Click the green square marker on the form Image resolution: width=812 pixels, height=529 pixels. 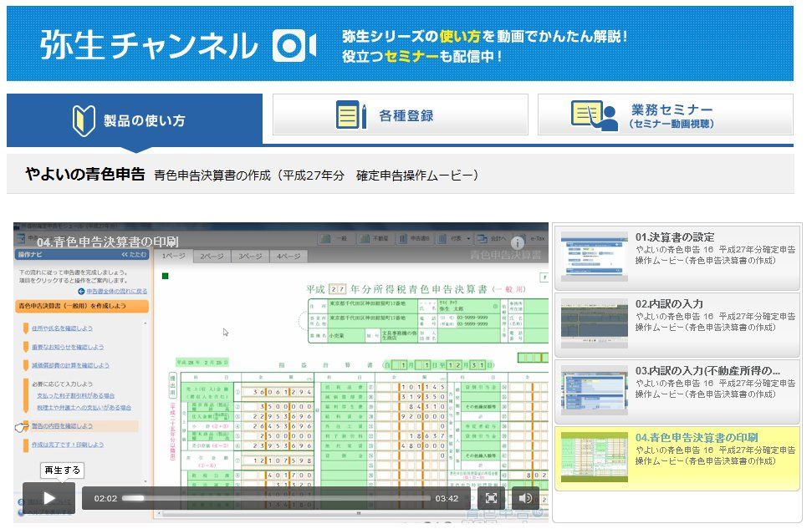[x=166, y=276]
